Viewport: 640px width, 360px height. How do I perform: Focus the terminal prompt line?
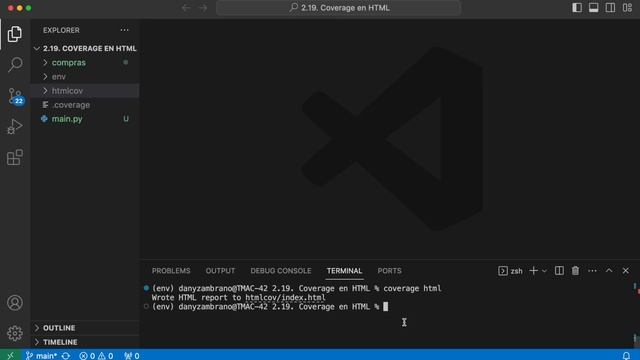[269, 307]
